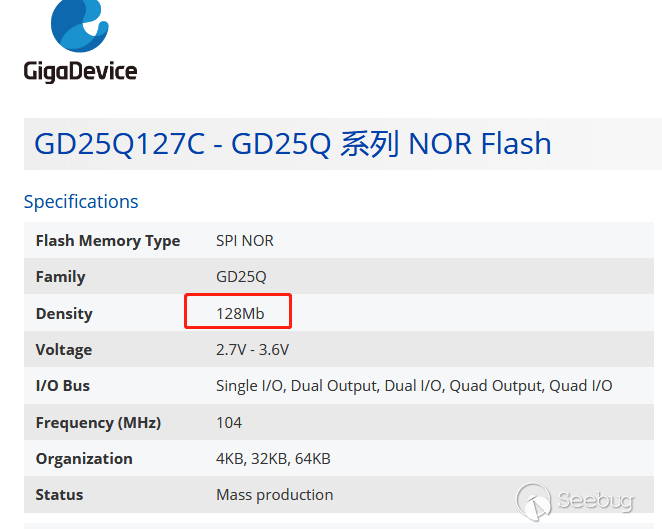Click the GD25Q127C NOR Flash page title
The width and height of the screenshot is (662, 529).
coord(292,144)
